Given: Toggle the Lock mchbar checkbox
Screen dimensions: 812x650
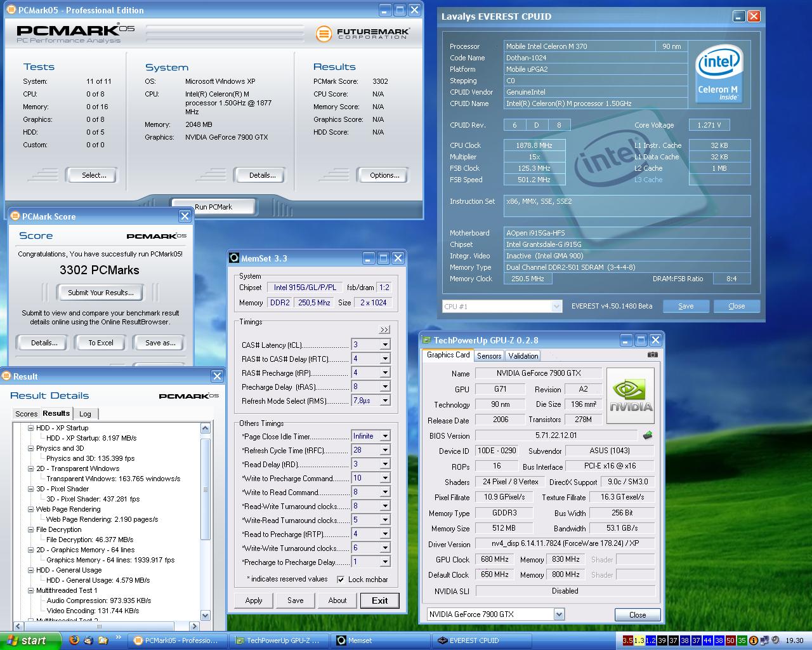Looking at the screenshot, I should point(341,579).
